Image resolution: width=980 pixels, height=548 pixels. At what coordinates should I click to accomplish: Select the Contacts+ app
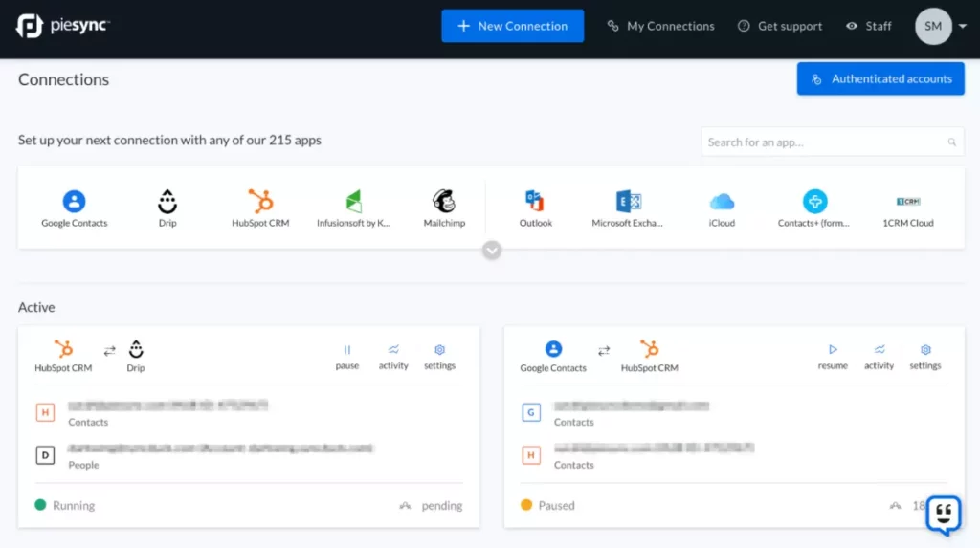tap(813, 208)
